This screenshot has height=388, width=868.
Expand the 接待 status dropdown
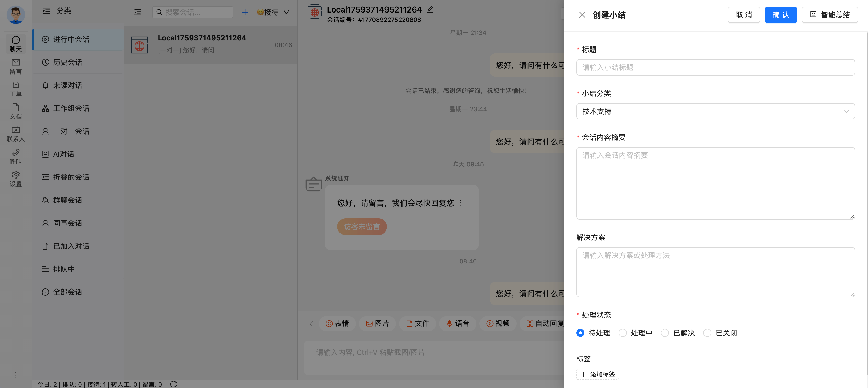point(273,13)
